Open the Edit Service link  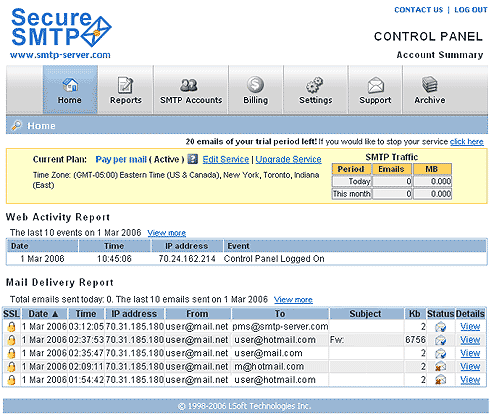pyautogui.click(x=226, y=159)
